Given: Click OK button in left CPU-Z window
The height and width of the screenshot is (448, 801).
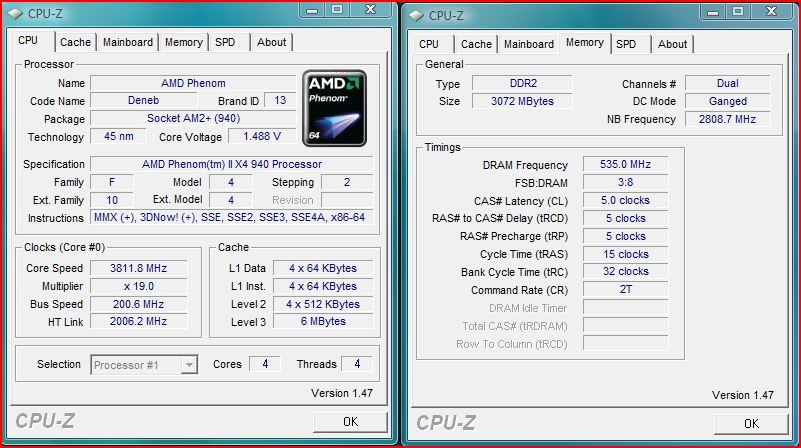Looking at the screenshot, I should click(350, 422).
